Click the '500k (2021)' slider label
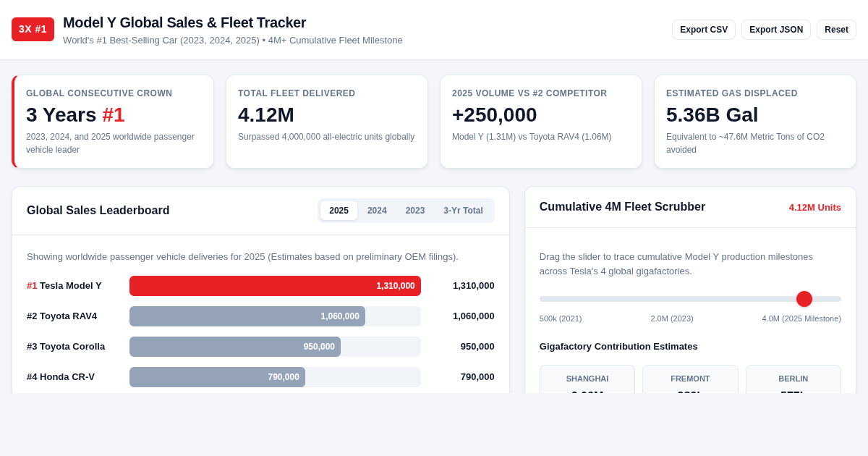 (x=561, y=318)
